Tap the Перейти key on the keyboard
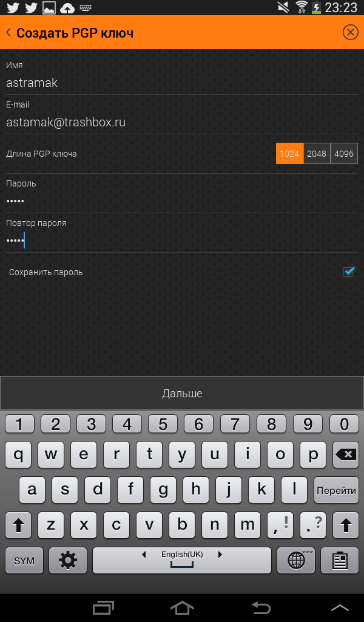Image resolution: width=364 pixels, height=622 pixels. click(336, 490)
